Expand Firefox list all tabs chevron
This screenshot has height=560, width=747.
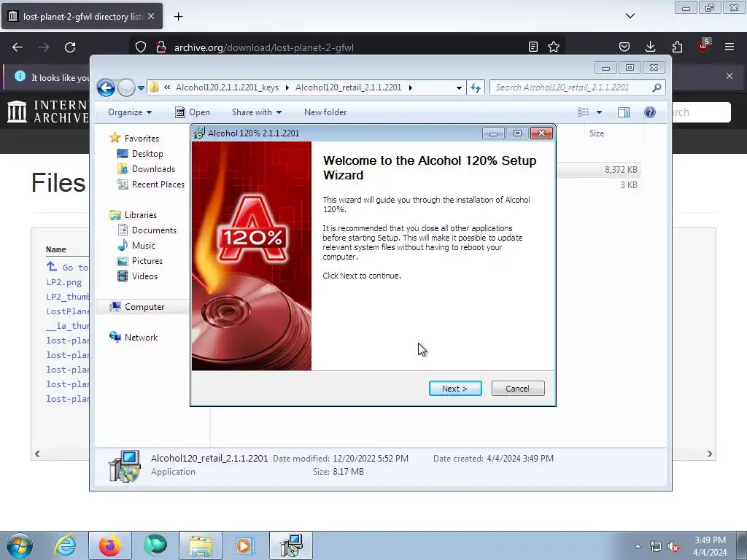pyautogui.click(x=630, y=16)
